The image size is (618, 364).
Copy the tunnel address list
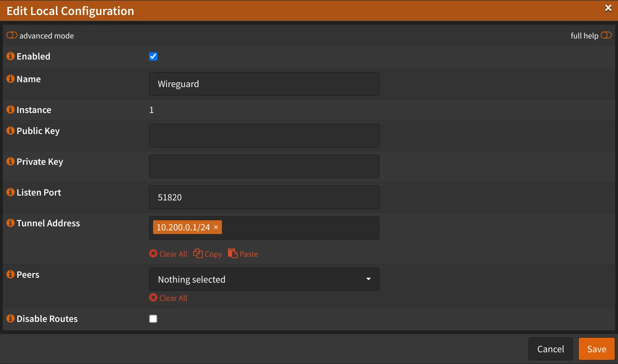pyautogui.click(x=208, y=254)
